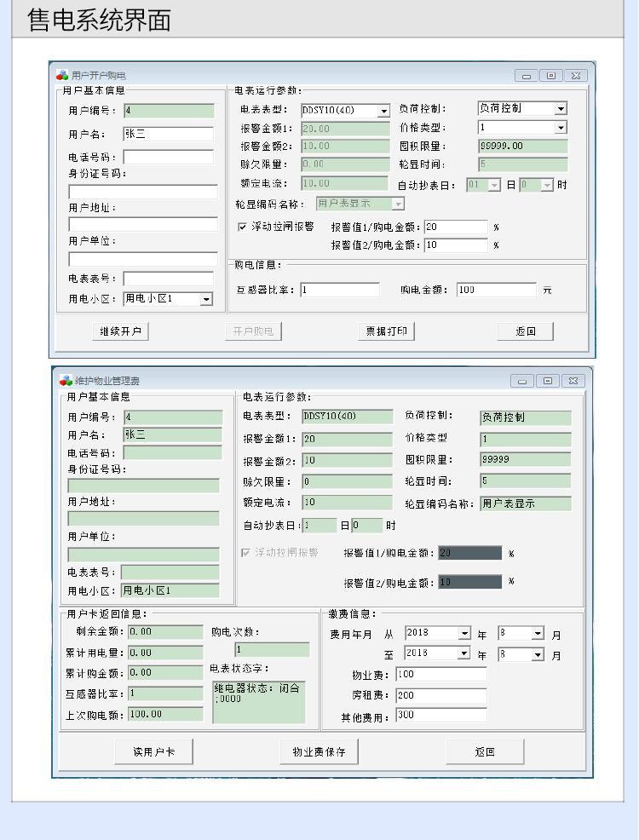Focus the 用户名 field in 用户开户购电
Viewport: 639px width, 840px height.
point(168,134)
